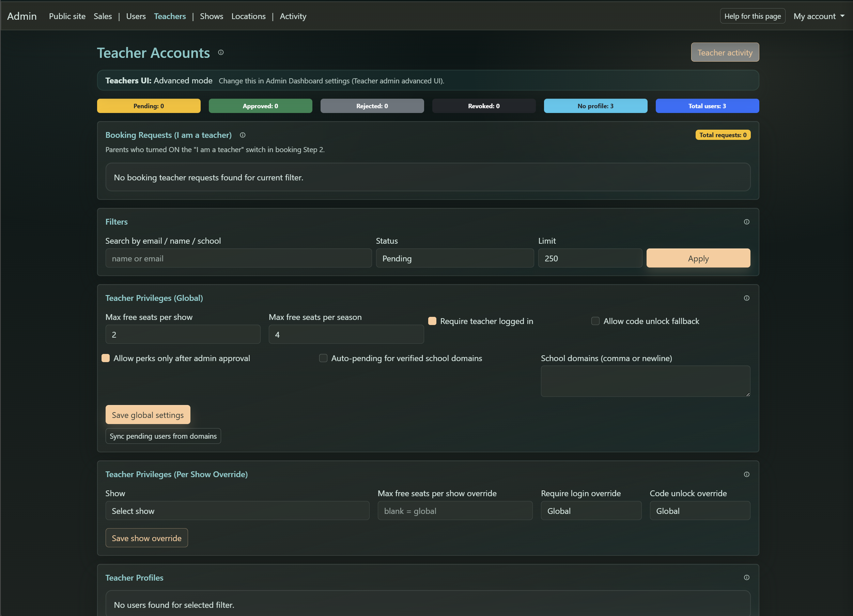Expand the My account menu
Screen dimensions: 853x616
[819, 16]
